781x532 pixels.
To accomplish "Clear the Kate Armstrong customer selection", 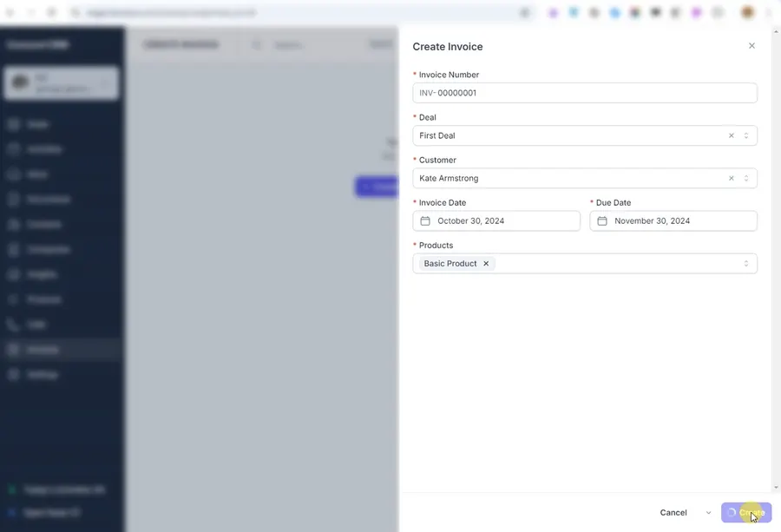I will click(732, 178).
